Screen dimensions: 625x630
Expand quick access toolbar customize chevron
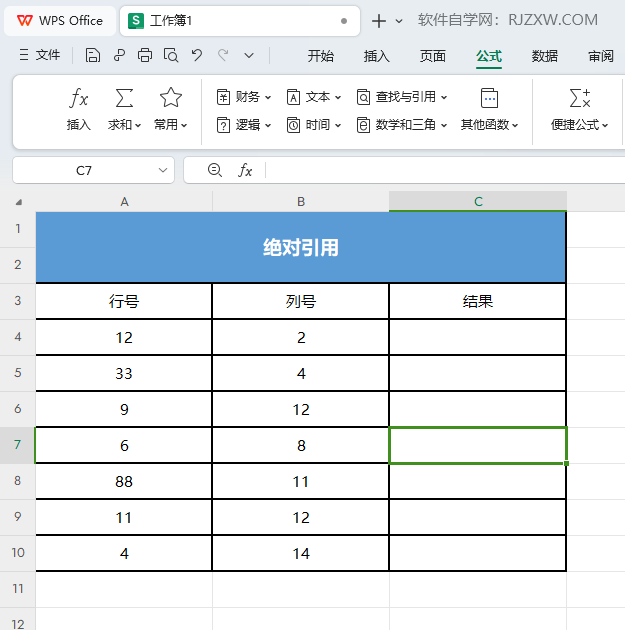(x=249, y=55)
